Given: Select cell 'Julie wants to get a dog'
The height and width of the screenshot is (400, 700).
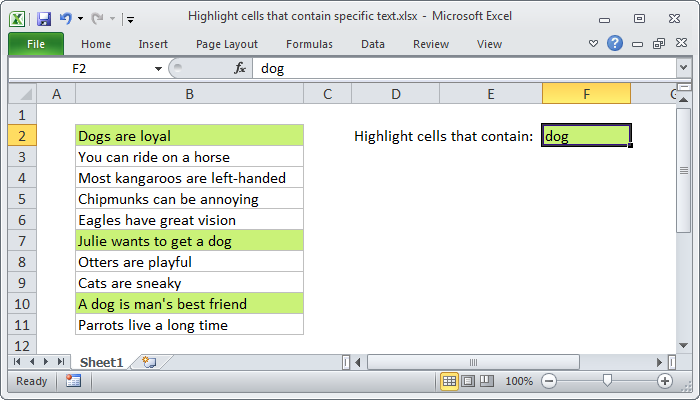Looking at the screenshot, I should (x=189, y=241).
